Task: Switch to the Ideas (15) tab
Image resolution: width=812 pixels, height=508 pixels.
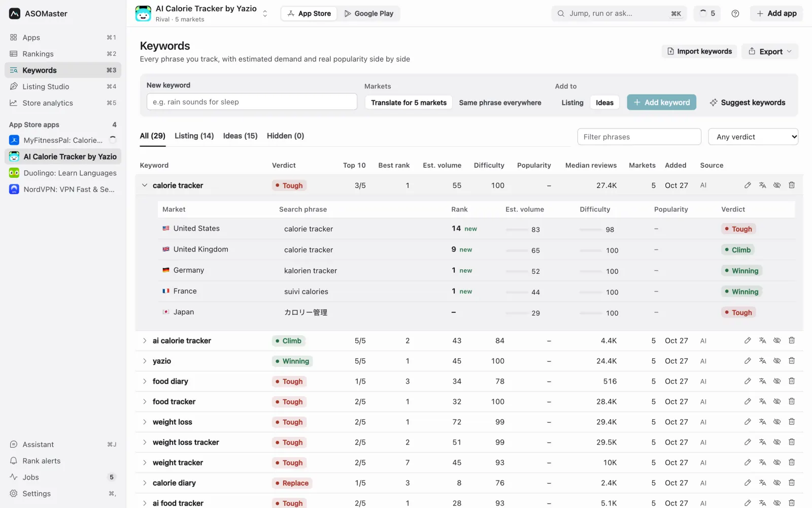Action: click(240, 136)
